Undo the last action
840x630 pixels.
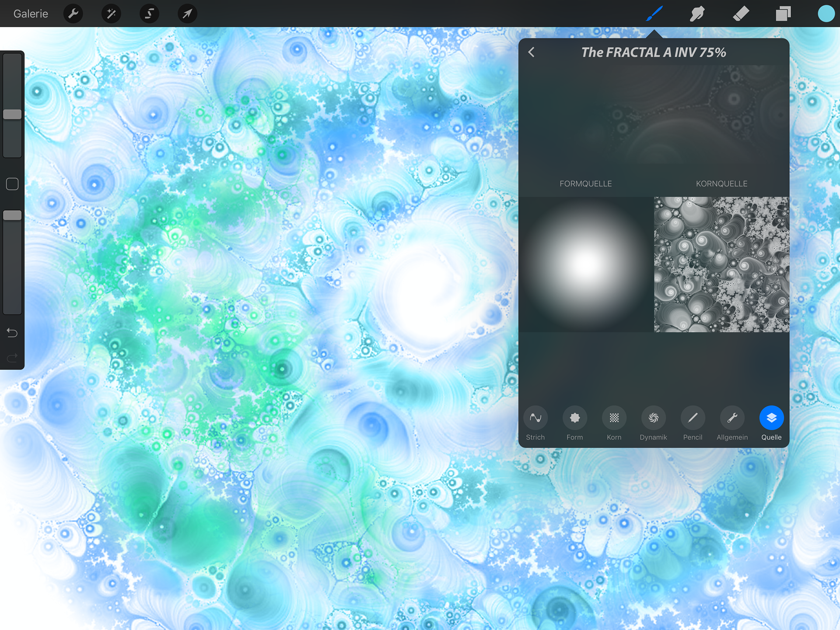(12, 333)
